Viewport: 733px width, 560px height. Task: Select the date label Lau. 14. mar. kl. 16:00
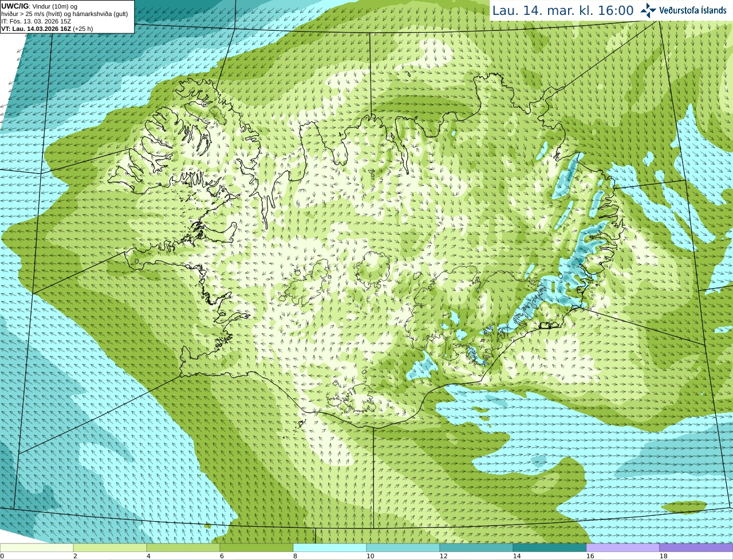(x=563, y=10)
